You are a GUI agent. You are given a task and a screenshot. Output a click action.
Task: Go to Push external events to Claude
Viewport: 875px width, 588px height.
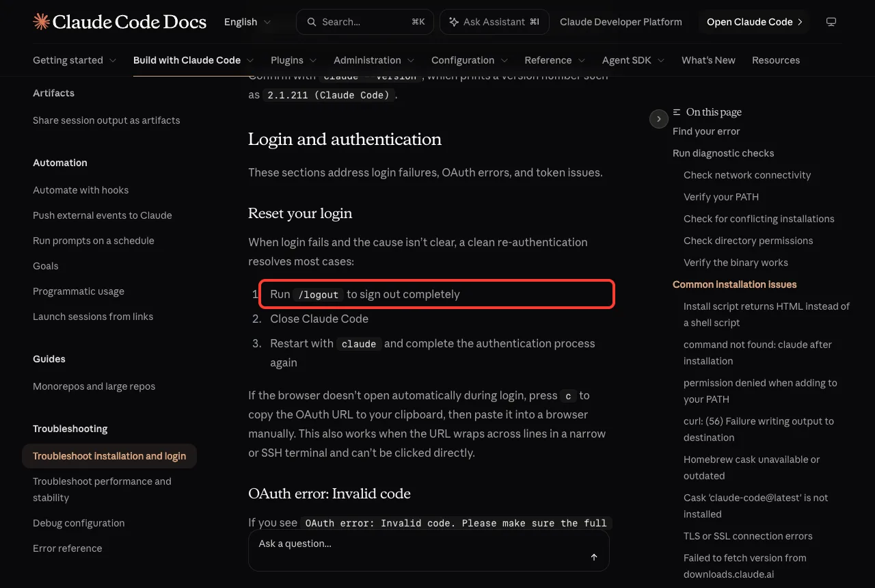pos(103,215)
